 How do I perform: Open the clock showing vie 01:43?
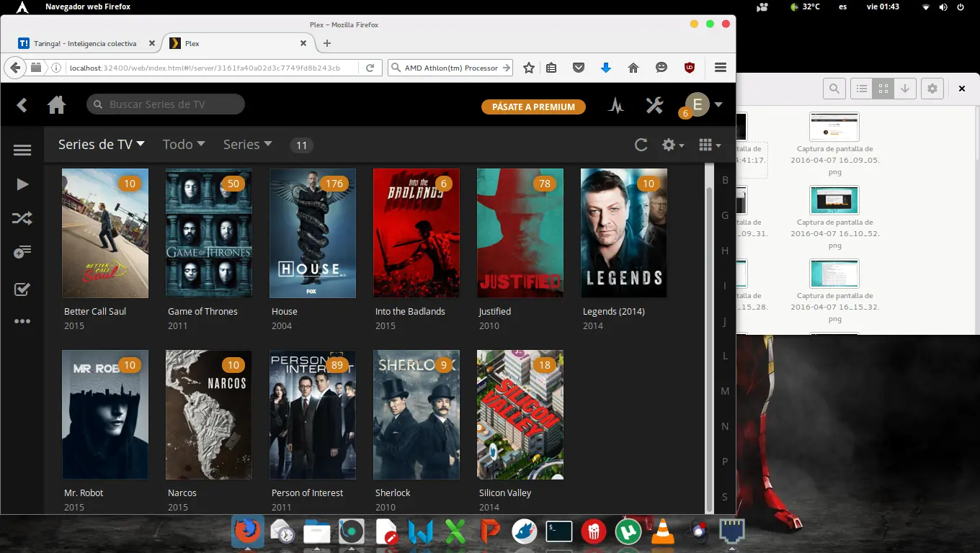(x=883, y=6)
